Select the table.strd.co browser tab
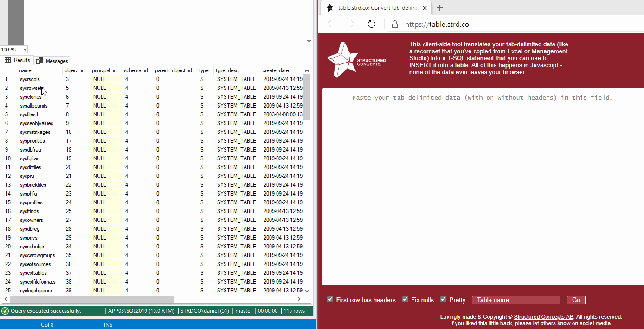644x329 pixels. (x=376, y=7)
